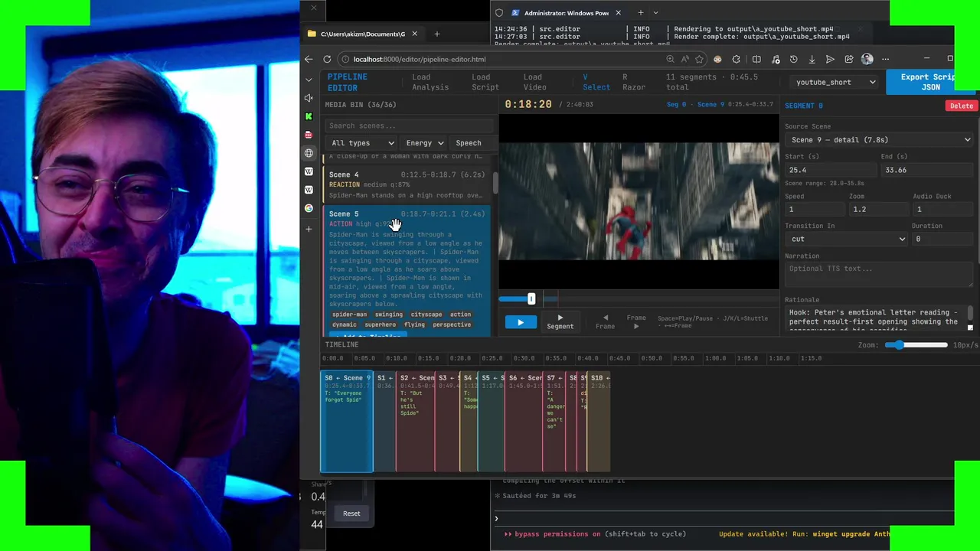Screen dimensions: 980x551
Task: Close the Administrator PowerShell tab
Action: tap(618, 12)
